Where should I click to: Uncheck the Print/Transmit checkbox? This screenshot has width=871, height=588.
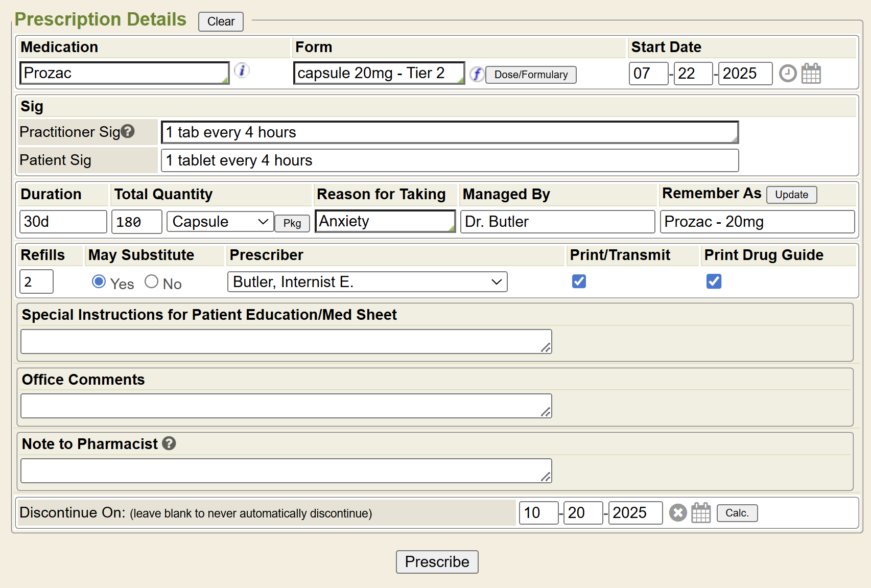(579, 281)
